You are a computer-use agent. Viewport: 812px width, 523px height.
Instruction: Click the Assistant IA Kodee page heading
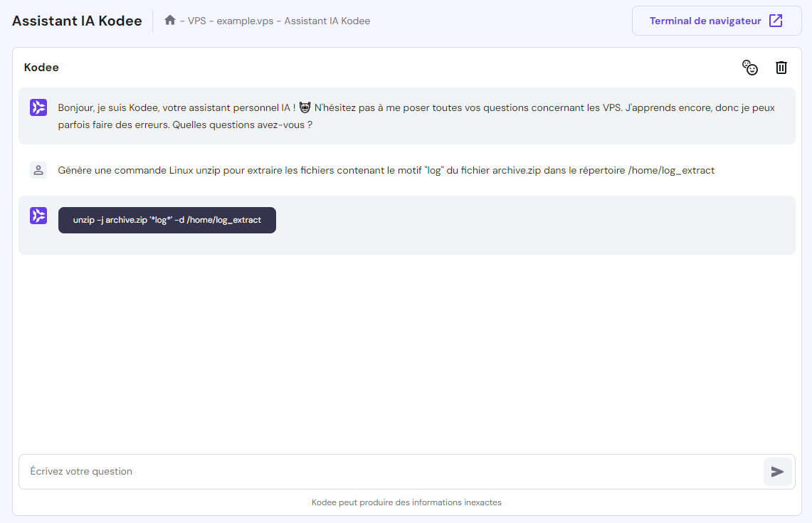(76, 21)
